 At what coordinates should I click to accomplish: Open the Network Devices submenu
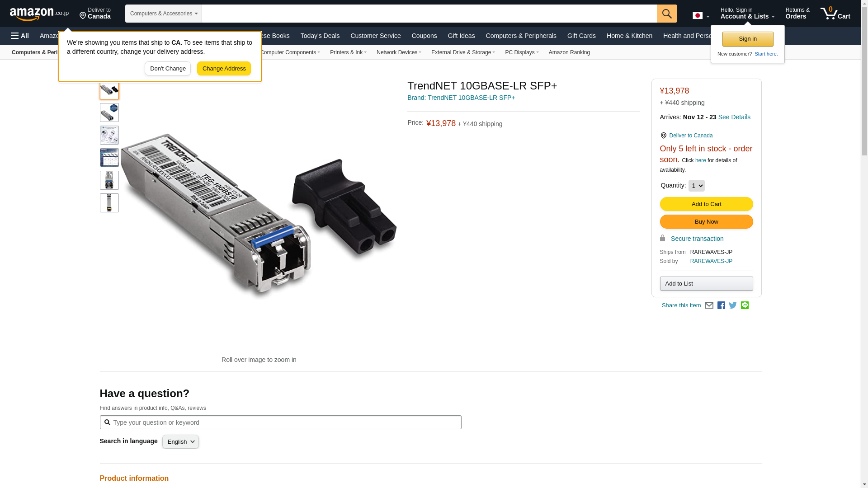pyautogui.click(x=399, y=52)
